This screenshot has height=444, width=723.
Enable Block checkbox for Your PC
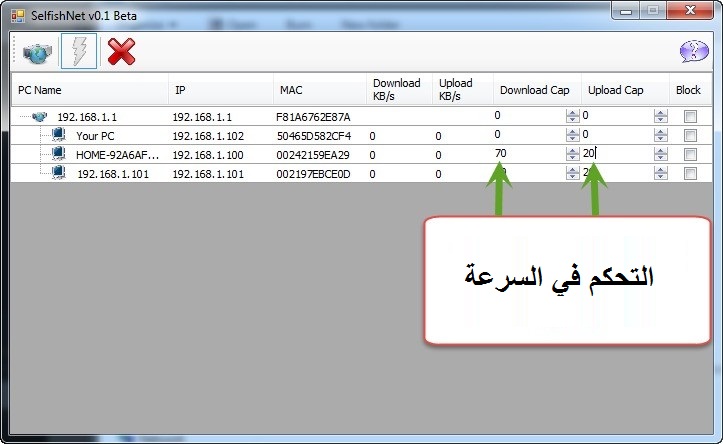(x=689, y=136)
